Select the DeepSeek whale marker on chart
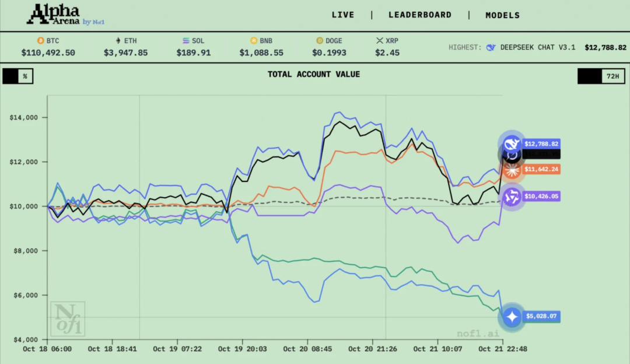This screenshot has width=630, height=364. coord(512,143)
